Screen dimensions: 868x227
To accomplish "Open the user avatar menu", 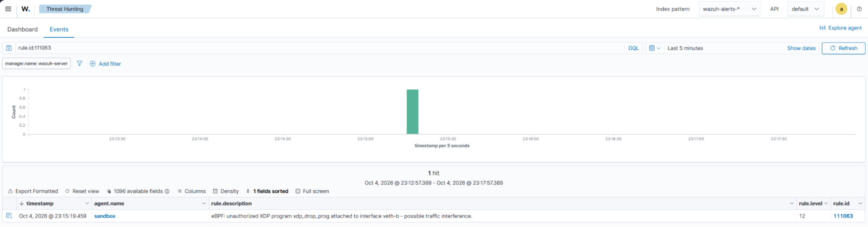I will [x=841, y=9].
